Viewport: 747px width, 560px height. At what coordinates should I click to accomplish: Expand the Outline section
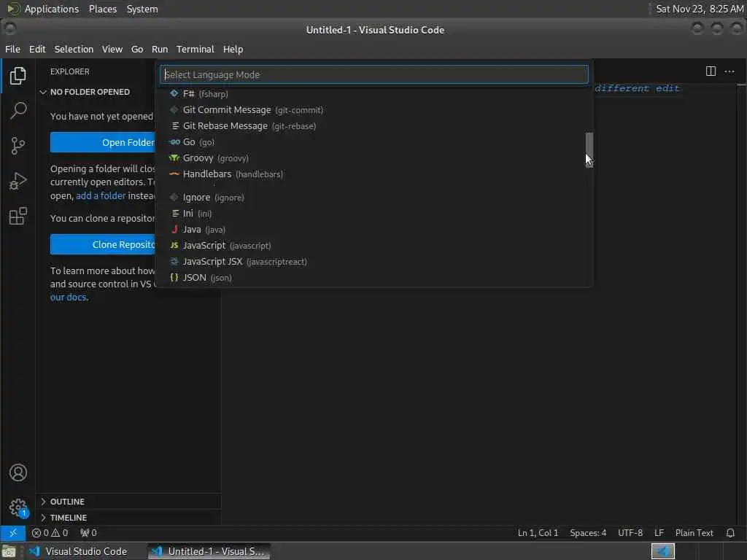66,502
